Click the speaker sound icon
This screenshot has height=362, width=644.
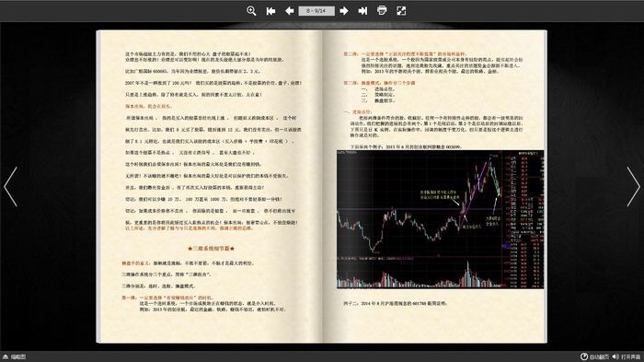(615, 356)
